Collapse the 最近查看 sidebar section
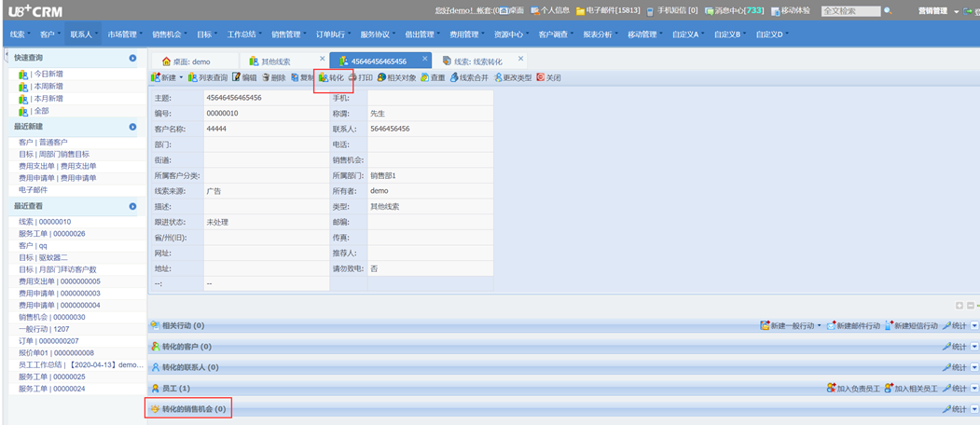 pos(133,206)
